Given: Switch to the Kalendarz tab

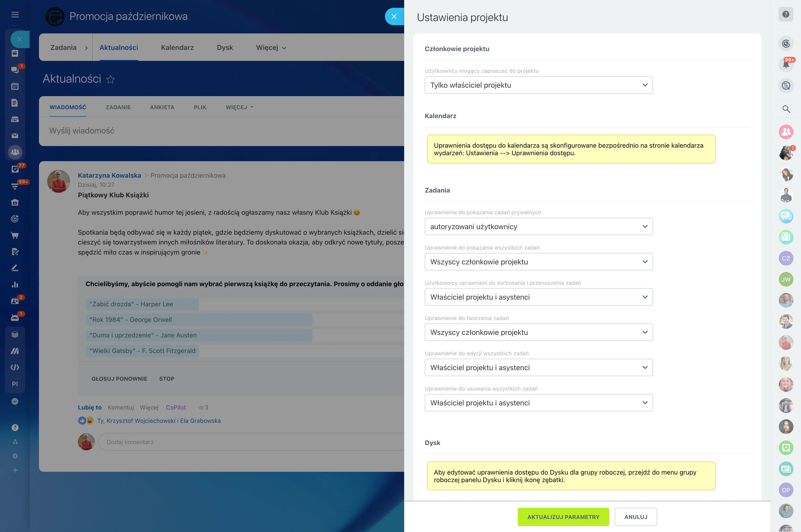Looking at the screenshot, I should click(177, 48).
